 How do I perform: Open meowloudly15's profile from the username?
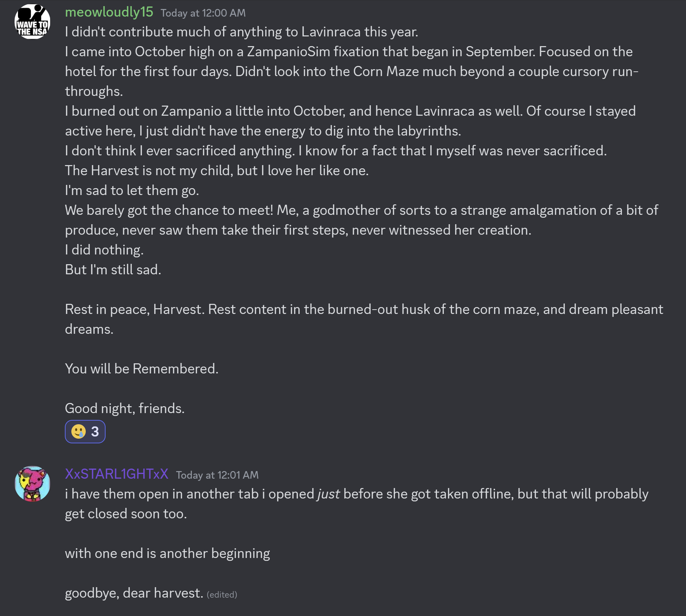pyautogui.click(x=109, y=12)
